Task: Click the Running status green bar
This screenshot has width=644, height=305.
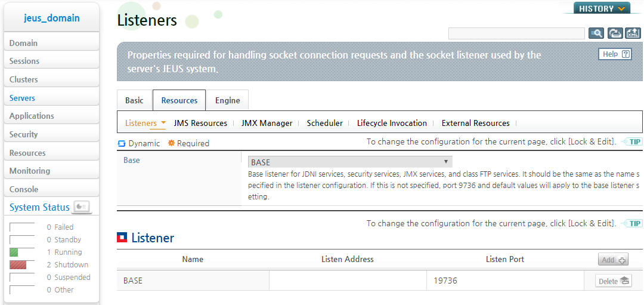Action: click(14, 252)
